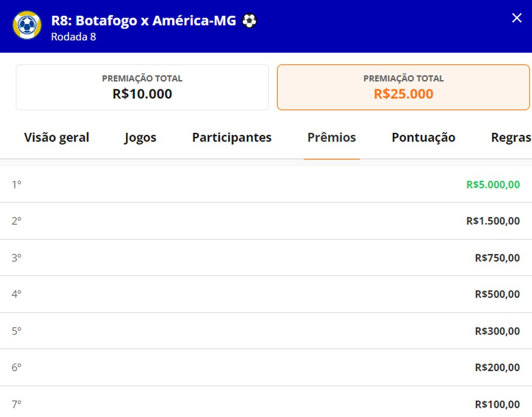Open the Pontuação tab

(423, 138)
